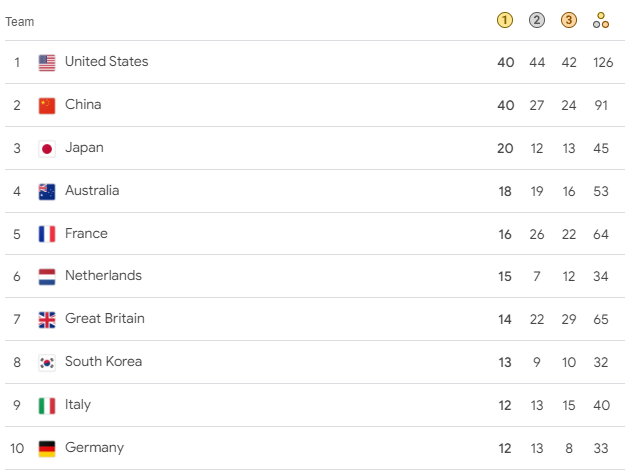Click the South Korea flag icon
This screenshot has width=629, height=476.
click(x=47, y=363)
